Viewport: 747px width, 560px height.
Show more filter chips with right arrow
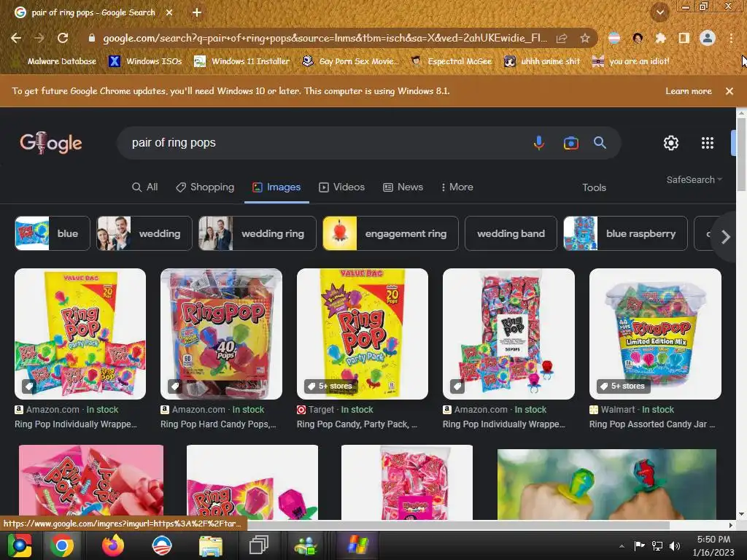click(725, 237)
